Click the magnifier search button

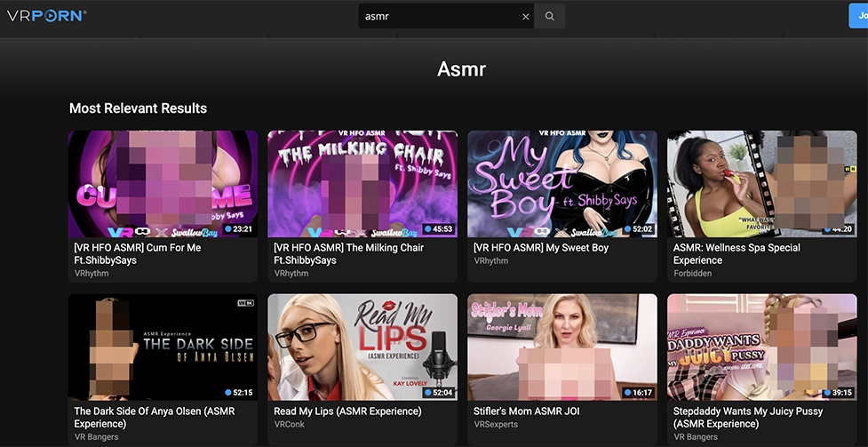(x=550, y=16)
